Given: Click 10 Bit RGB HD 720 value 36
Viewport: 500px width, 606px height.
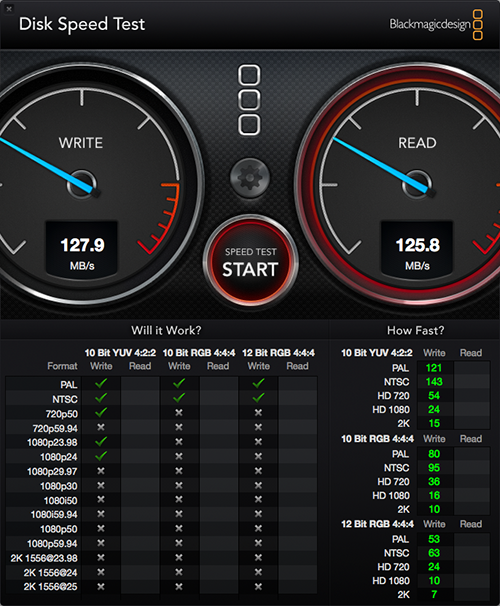Looking at the screenshot, I should point(434,482).
